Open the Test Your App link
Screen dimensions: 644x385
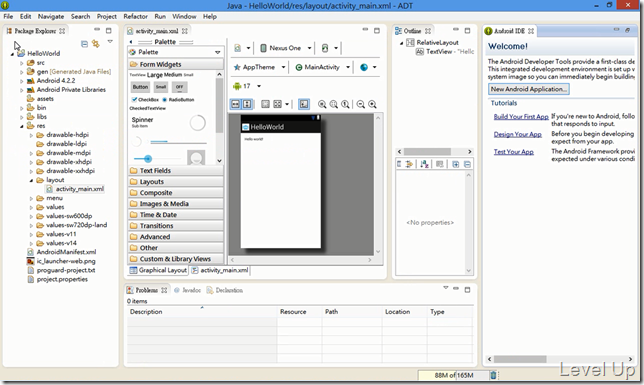click(513, 152)
